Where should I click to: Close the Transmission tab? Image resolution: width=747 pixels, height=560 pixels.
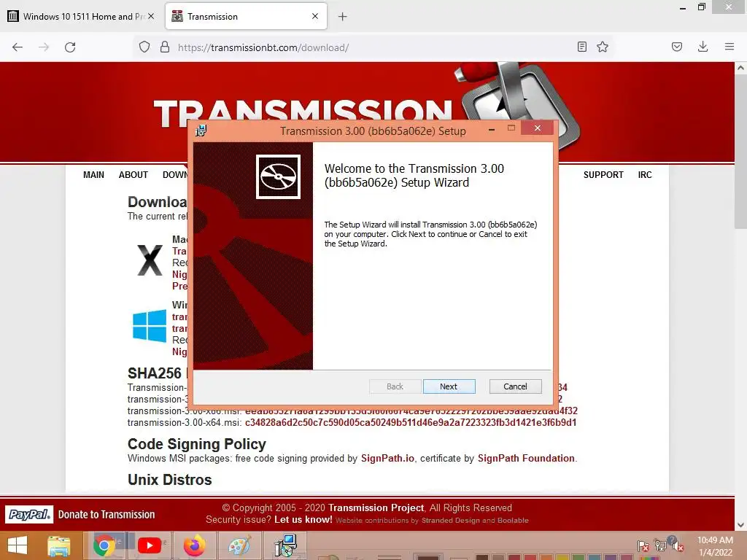315,16
